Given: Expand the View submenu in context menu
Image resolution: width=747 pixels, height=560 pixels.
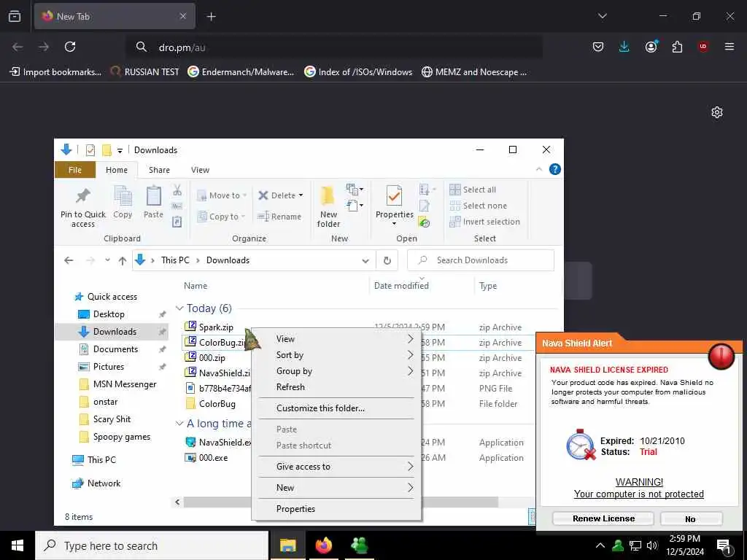Looking at the screenshot, I should point(336,339).
